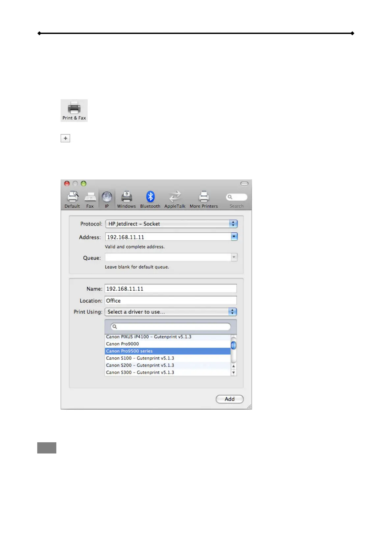Screen dimensions: 392x555
Task: Open the Windows printer toolbar icon
Action: (126, 200)
